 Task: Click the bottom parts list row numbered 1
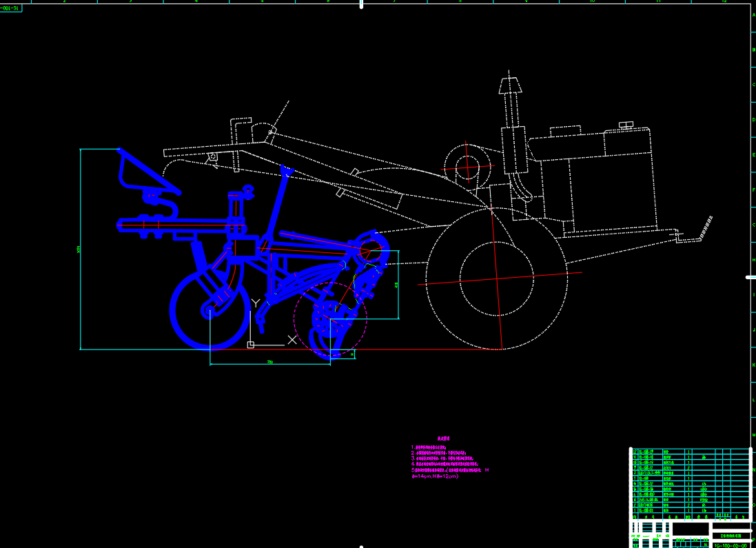(691, 510)
